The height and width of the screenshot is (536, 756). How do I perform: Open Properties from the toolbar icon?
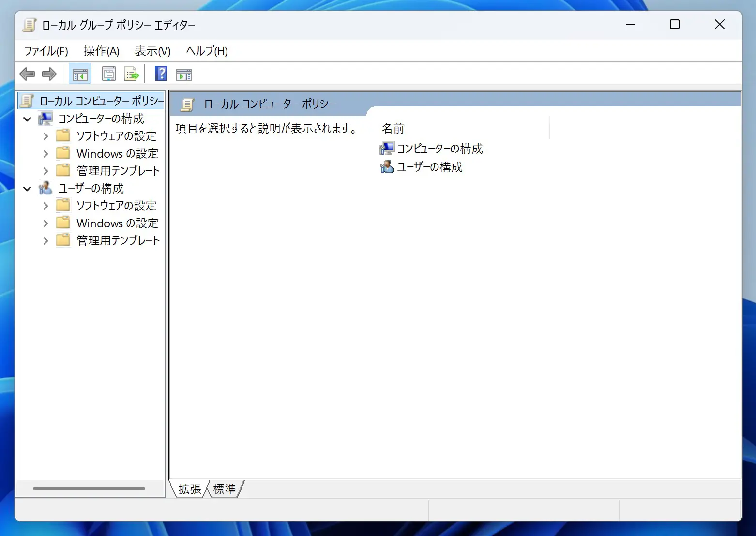pos(109,74)
